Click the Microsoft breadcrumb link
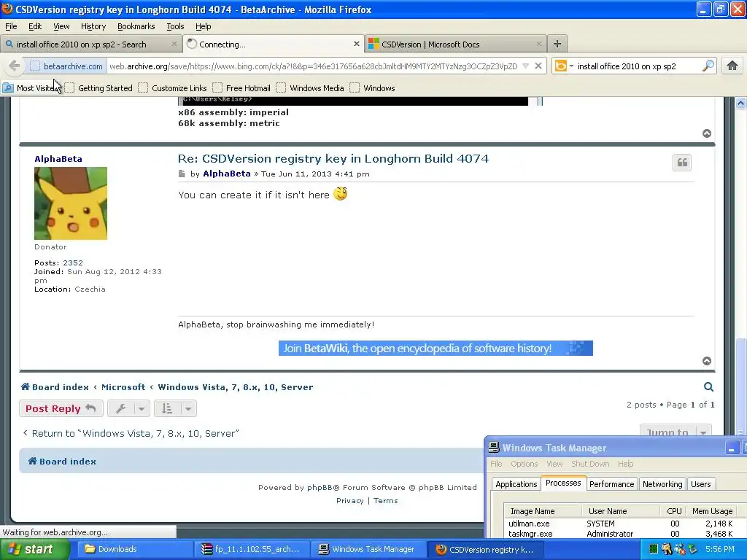 (123, 387)
